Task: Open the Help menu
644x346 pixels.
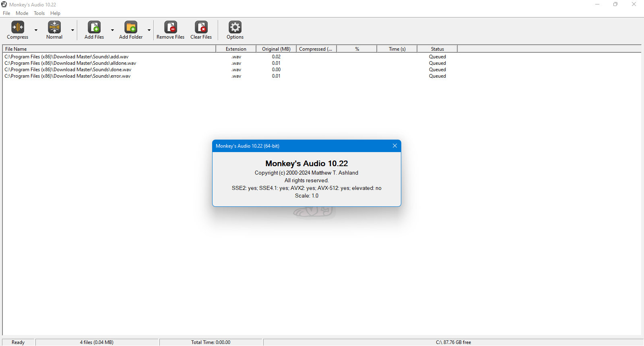Action: point(55,13)
